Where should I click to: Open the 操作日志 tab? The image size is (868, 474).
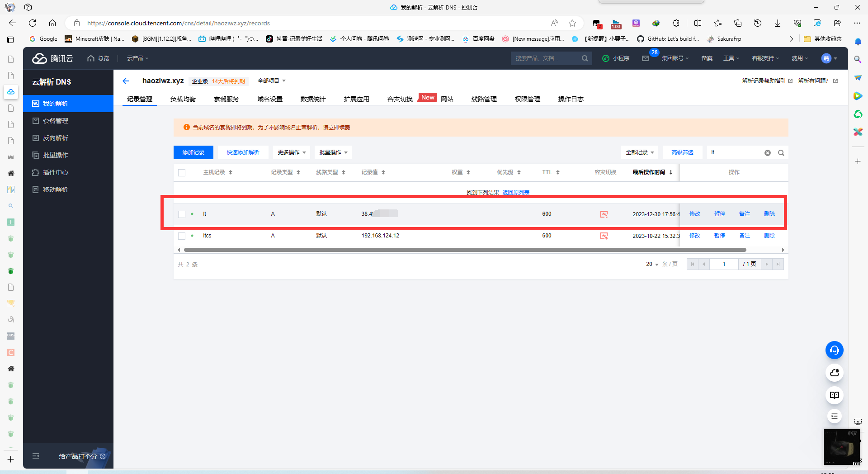[x=571, y=99]
